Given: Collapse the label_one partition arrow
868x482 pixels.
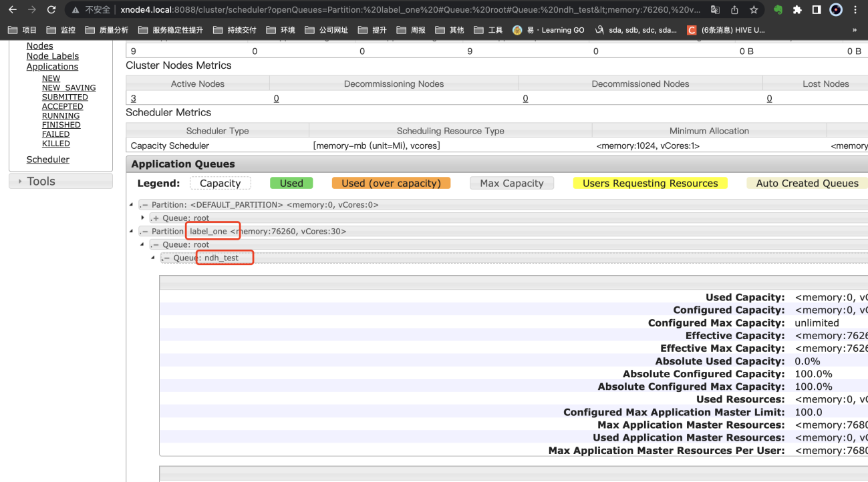Looking at the screenshot, I should 131,231.
